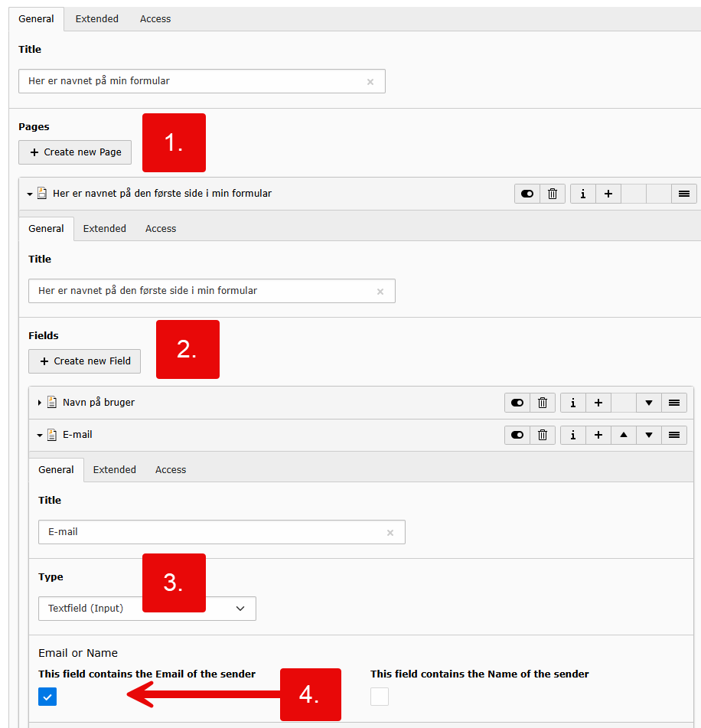The height and width of the screenshot is (728, 701).
Task: Delete the first page with trash icon
Action: click(x=553, y=194)
